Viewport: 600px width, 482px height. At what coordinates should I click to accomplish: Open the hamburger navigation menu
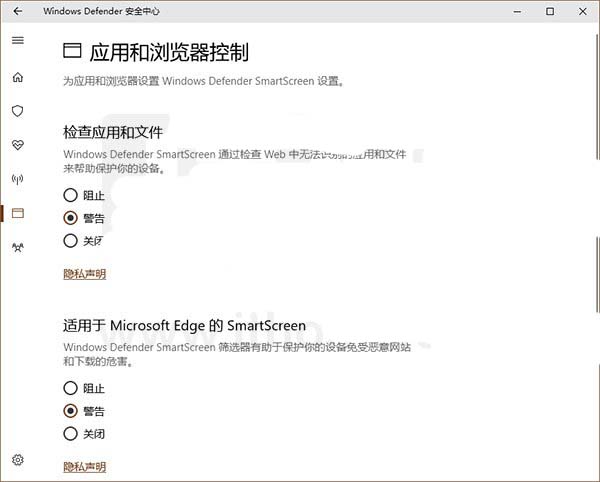pos(18,40)
